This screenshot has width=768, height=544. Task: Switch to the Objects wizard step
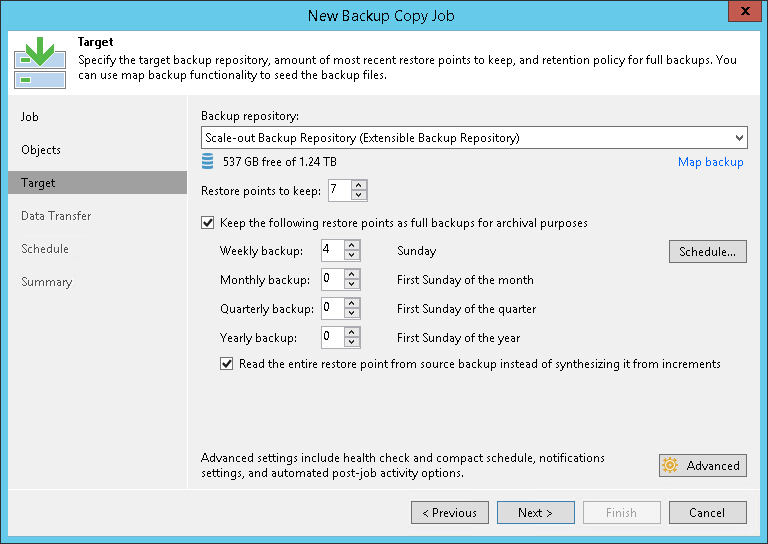(41, 150)
